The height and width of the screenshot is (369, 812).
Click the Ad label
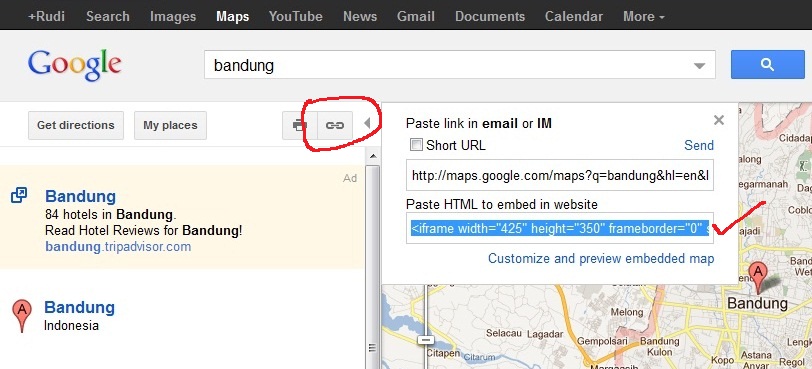coord(350,178)
